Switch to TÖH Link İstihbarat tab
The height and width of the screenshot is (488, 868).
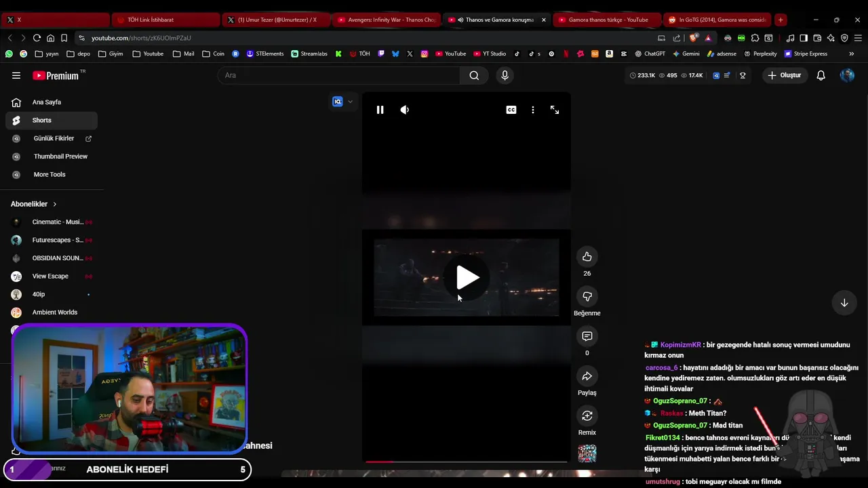point(165,20)
